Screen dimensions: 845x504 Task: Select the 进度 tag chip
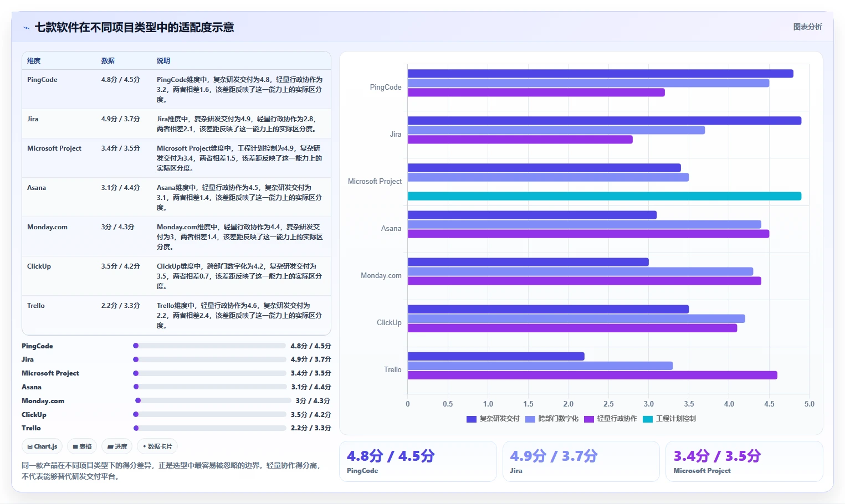(117, 446)
